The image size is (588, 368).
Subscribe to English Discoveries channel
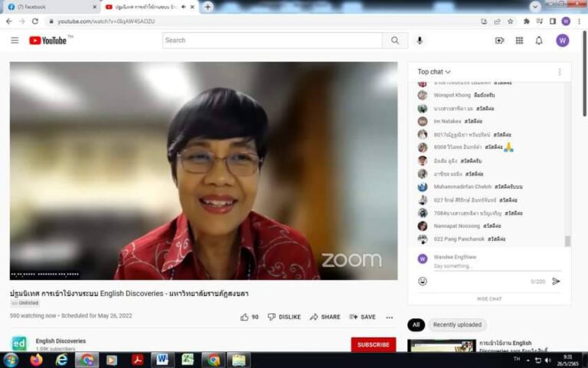pyautogui.click(x=373, y=344)
